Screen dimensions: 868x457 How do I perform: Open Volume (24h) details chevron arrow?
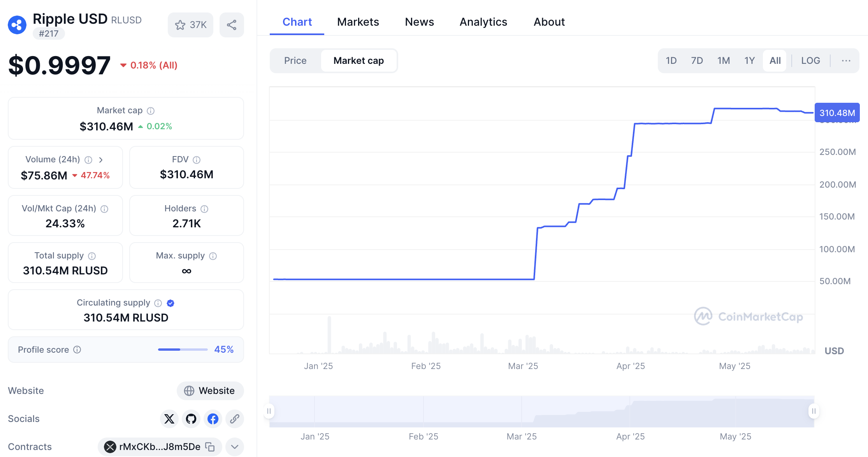[x=101, y=160]
